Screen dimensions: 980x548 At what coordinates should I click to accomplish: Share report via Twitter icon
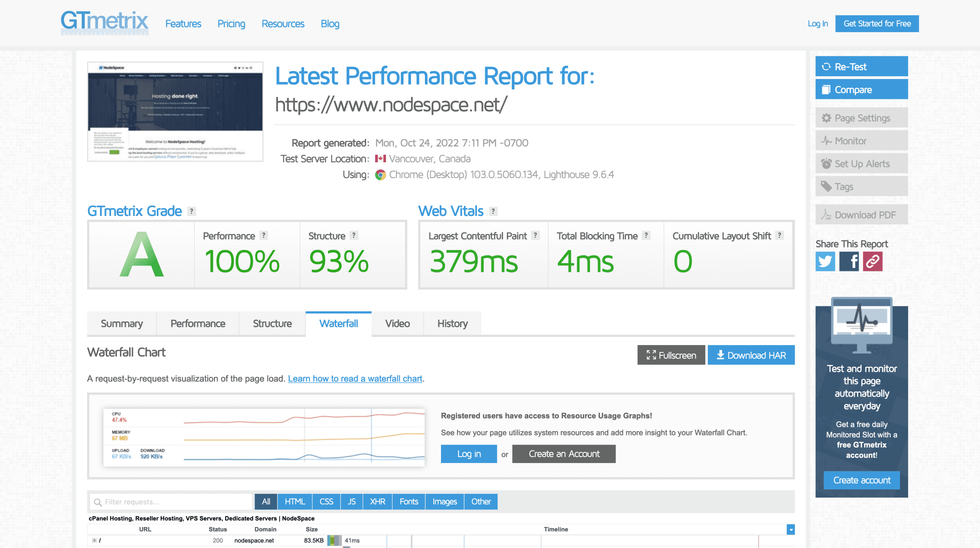click(825, 262)
